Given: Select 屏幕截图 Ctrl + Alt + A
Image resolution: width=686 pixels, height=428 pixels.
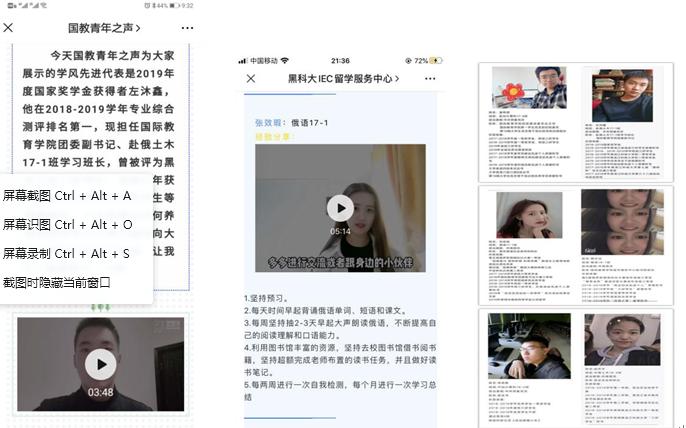Looking at the screenshot, I should point(67,195).
